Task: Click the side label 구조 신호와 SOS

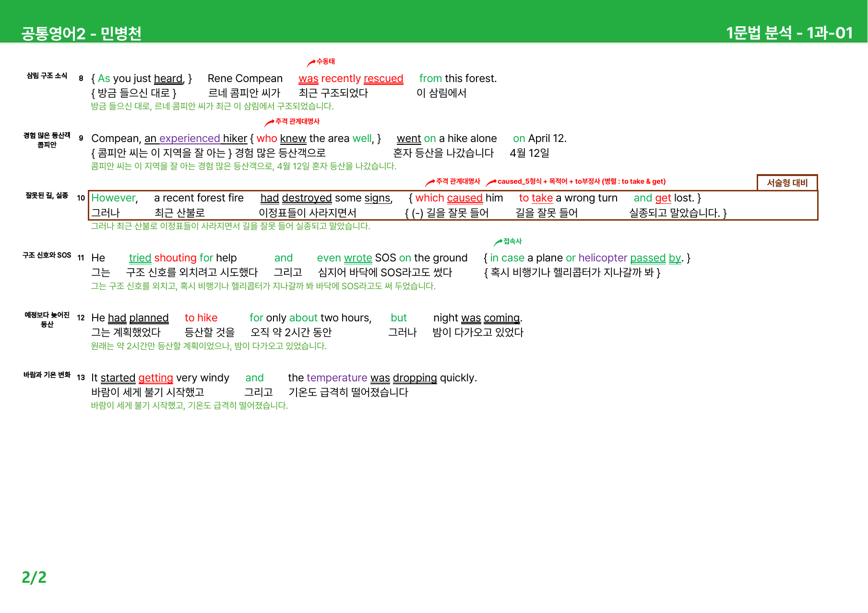Action: [47, 255]
